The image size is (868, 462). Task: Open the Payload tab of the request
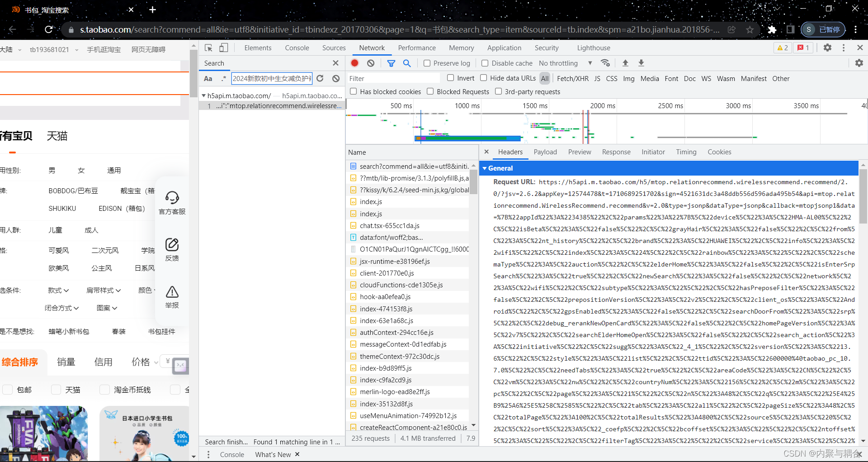(545, 152)
